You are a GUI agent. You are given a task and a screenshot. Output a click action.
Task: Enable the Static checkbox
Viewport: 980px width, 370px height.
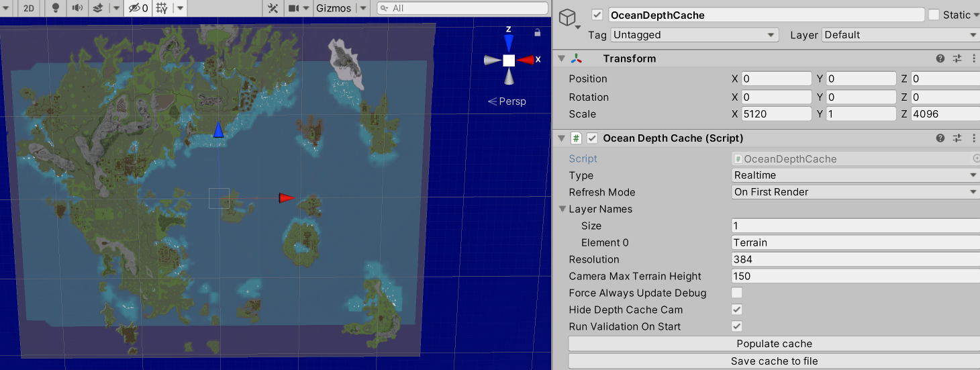[x=934, y=15]
